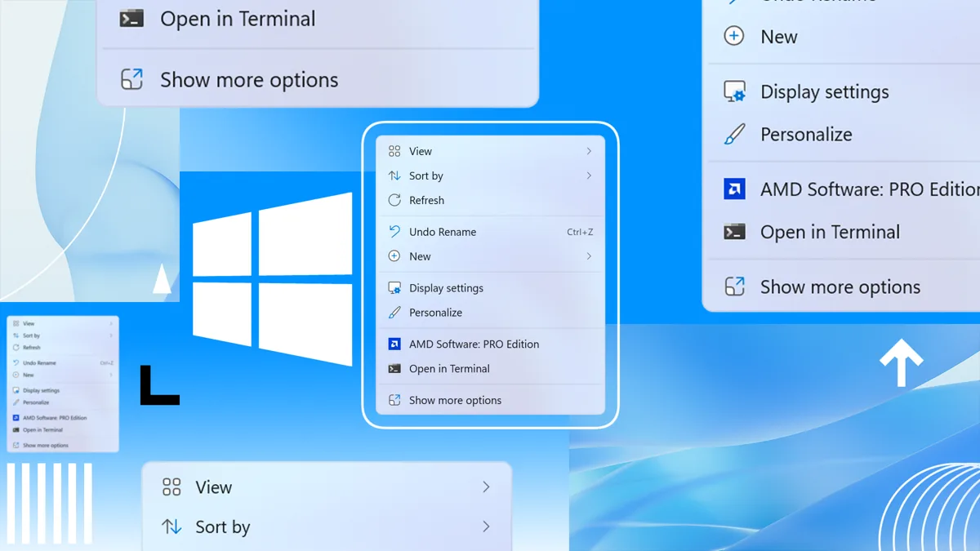
Task: Click the large Sort by label in the bottom crop
Action: [222, 527]
